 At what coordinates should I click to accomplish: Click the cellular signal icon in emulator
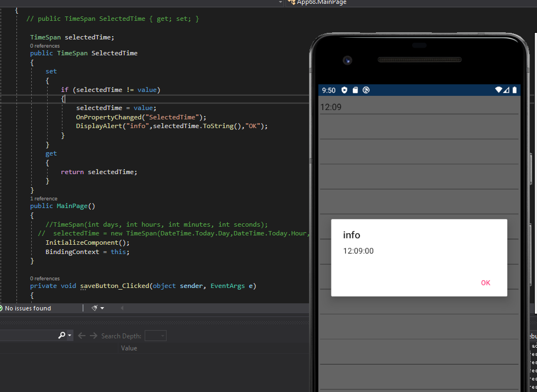tap(506, 90)
